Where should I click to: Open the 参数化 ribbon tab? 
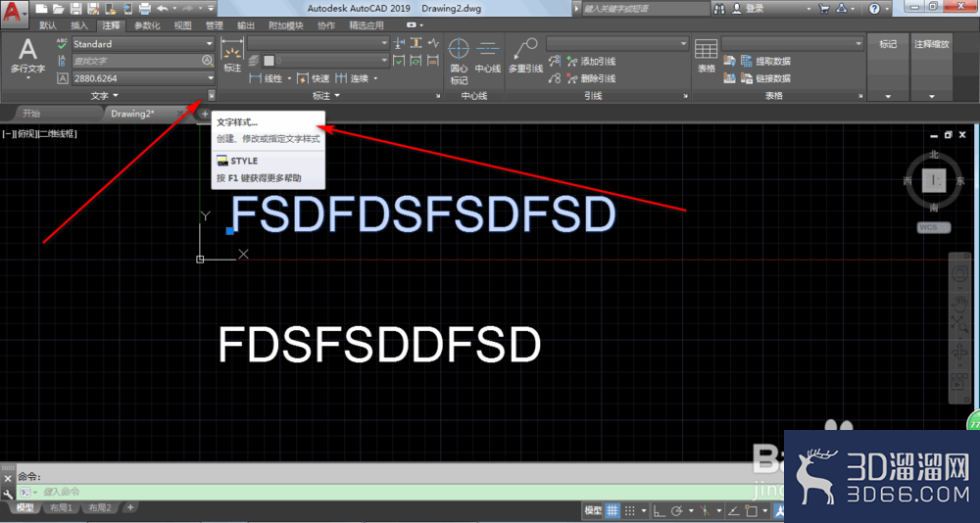(x=148, y=25)
